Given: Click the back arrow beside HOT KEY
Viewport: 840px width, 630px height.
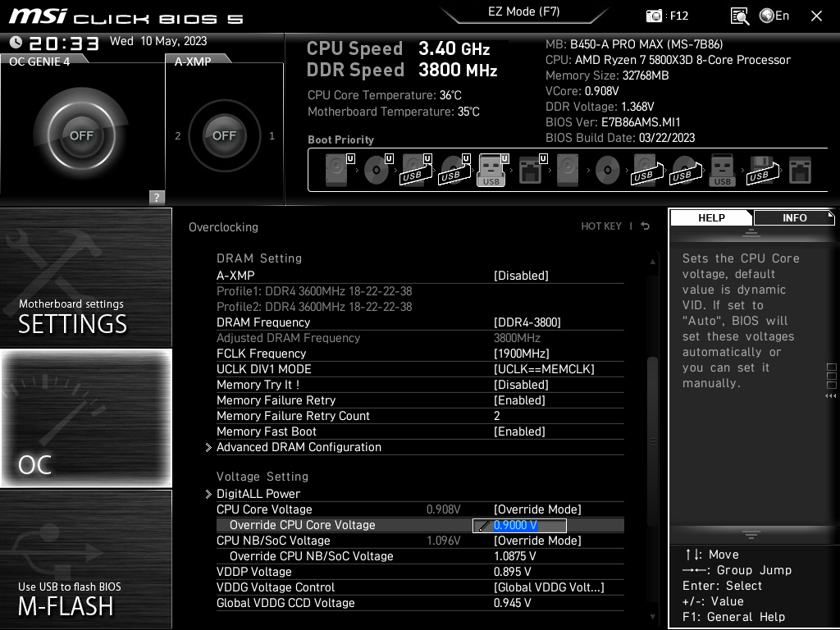Looking at the screenshot, I should [x=646, y=226].
